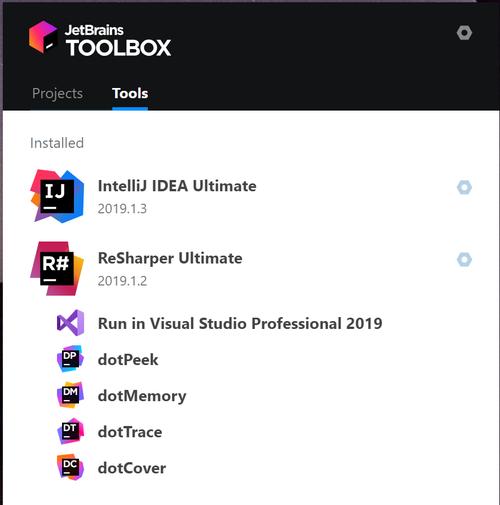This screenshot has width=500, height=505.
Task: Click the dotCover DC icon
Action: click(x=70, y=467)
